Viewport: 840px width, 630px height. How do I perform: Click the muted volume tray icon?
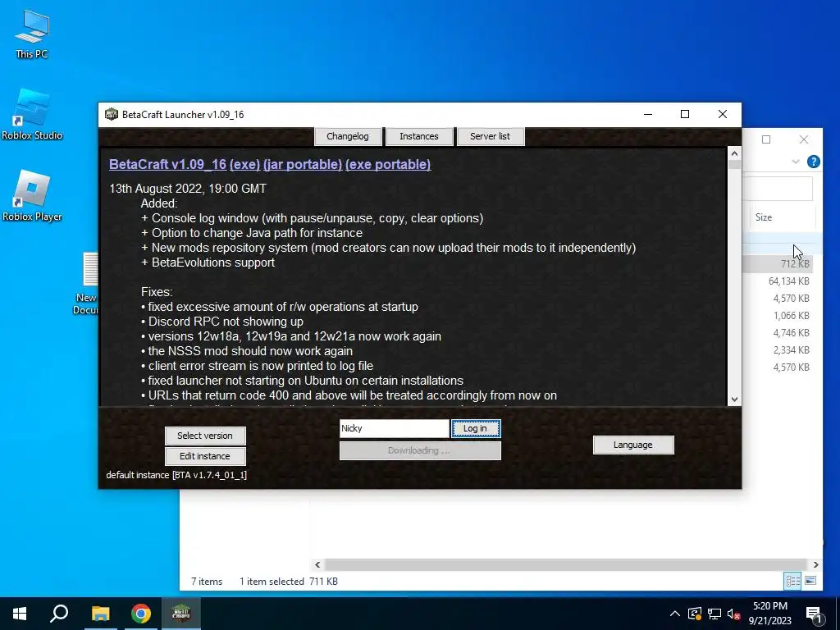733,614
